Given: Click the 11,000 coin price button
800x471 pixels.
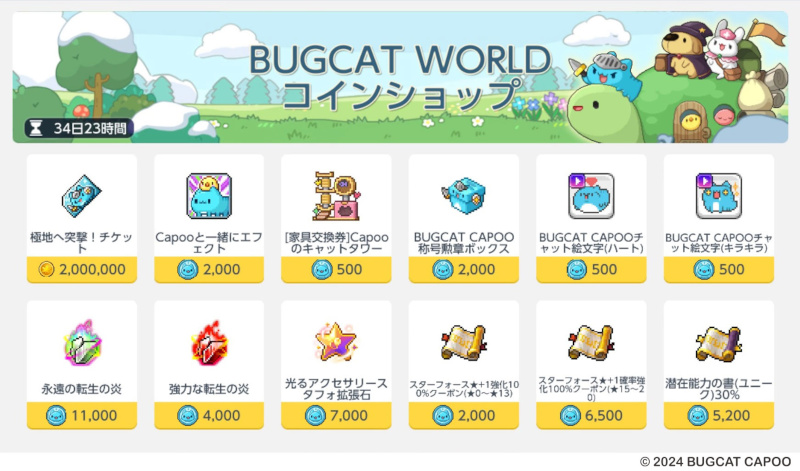Looking at the screenshot, I should click(x=82, y=415).
